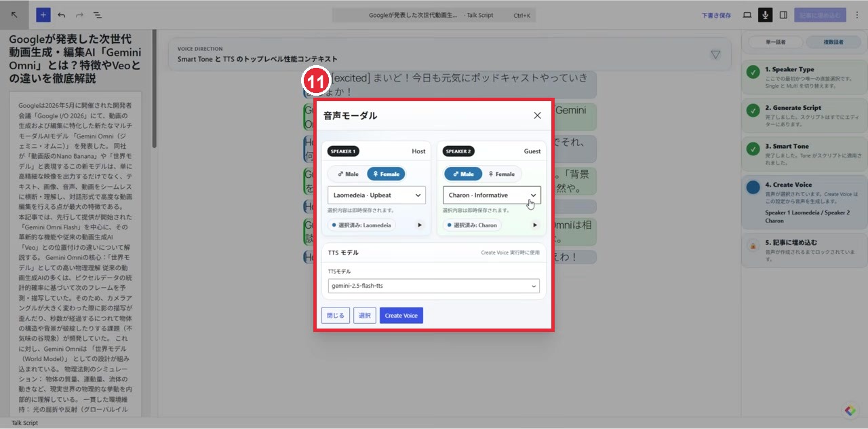The height and width of the screenshot is (429, 868).
Task: Click the 記事に埋め込む top button
Action: (820, 15)
